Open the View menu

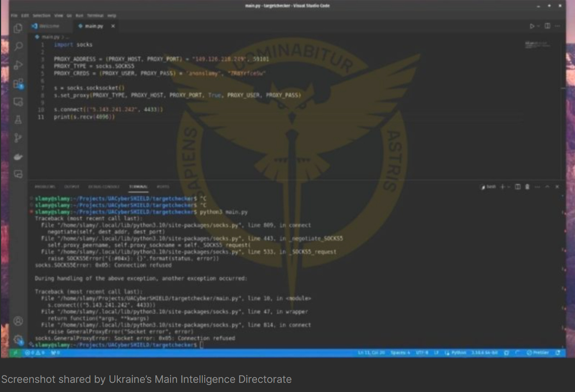tap(59, 15)
